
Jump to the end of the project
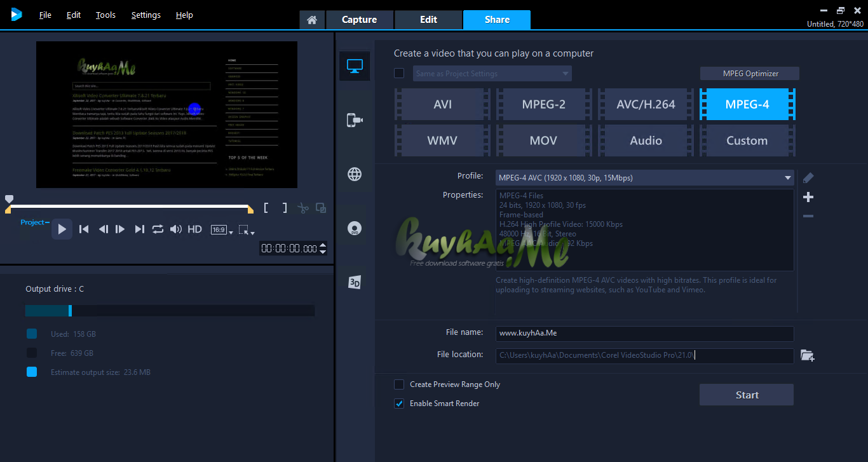tap(139, 229)
